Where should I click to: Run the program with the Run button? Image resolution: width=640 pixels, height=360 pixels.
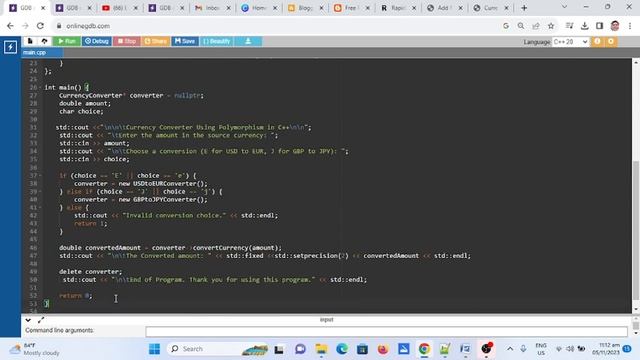click(x=67, y=41)
